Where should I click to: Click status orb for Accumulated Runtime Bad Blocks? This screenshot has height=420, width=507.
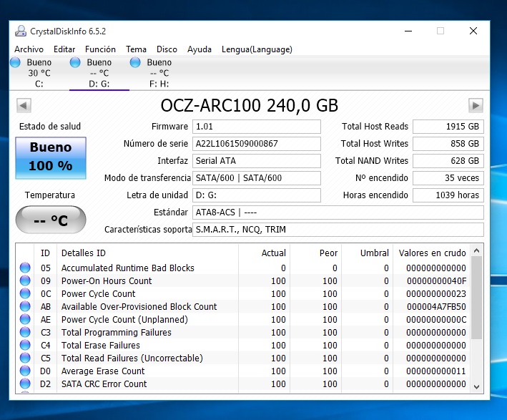coord(25,268)
